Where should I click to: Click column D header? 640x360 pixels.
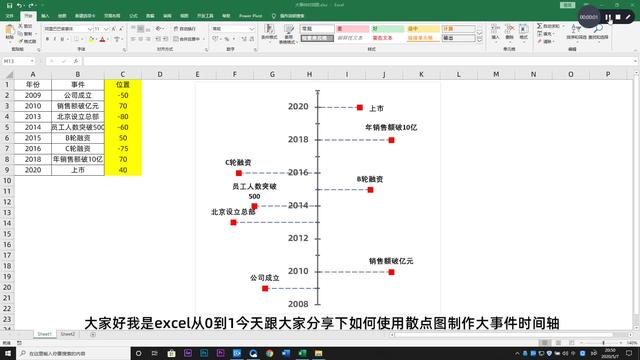point(160,74)
